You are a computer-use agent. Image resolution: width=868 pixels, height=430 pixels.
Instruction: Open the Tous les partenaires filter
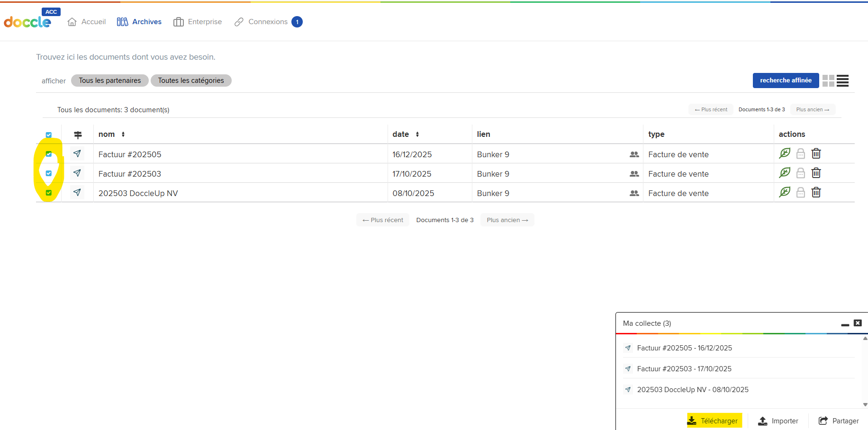(x=110, y=81)
